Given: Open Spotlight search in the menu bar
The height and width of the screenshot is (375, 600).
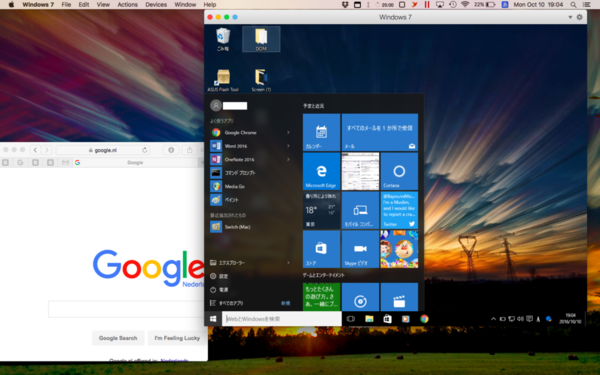Looking at the screenshot, I should (x=573, y=5).
